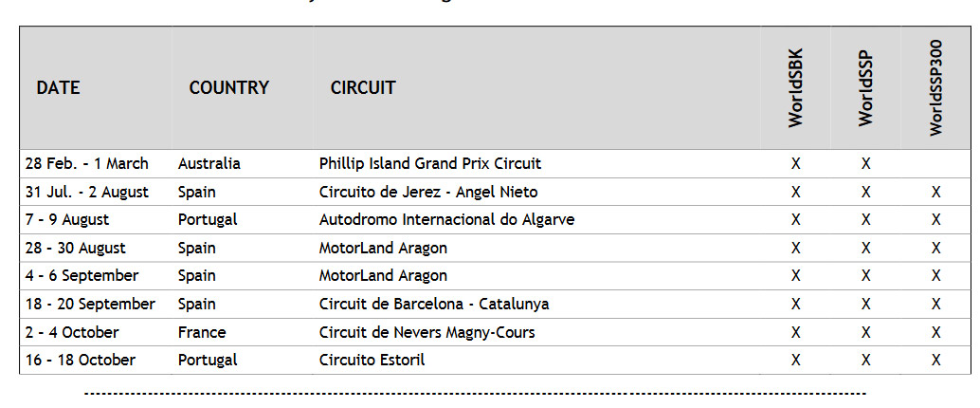Select the Phillip Island Grand Prix Circuit cell
980x408 pixels.
430,164
